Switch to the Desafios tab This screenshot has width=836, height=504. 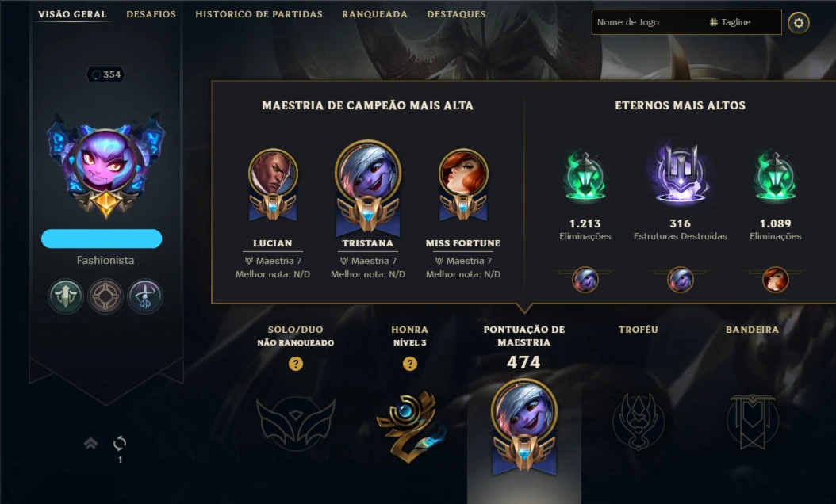(x=151, y=14)
